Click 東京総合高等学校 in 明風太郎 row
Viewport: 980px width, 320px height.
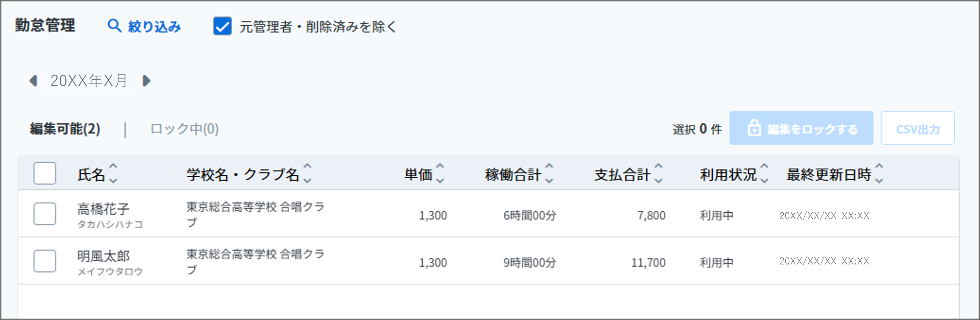pyautogui.click(x=232, y=254)
